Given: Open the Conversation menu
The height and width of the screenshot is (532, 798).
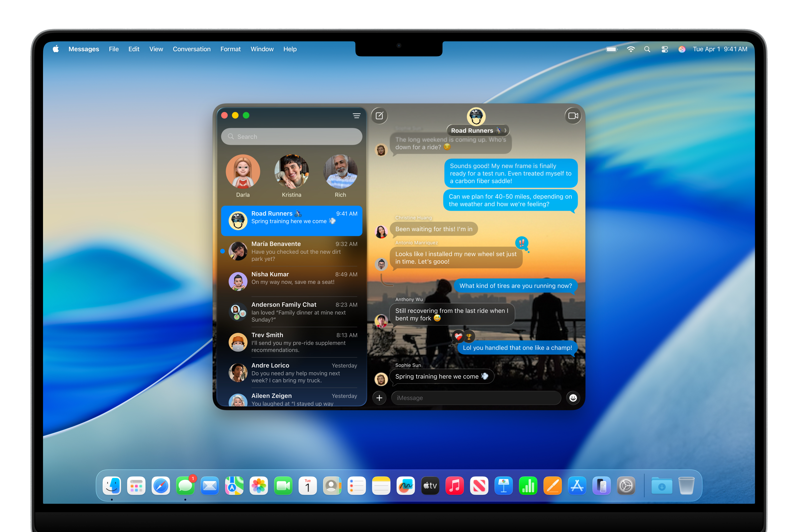Looking at the screenshot, I should tap(191, 49).
